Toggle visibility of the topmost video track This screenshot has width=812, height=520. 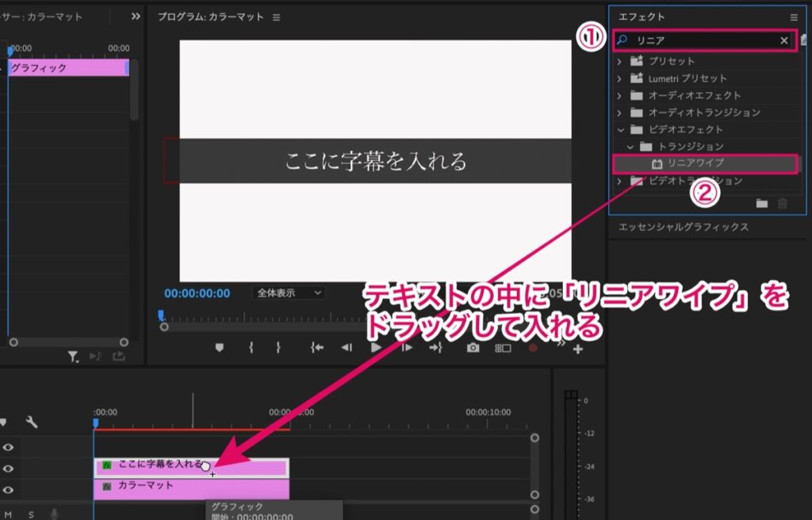coord(8,447)
